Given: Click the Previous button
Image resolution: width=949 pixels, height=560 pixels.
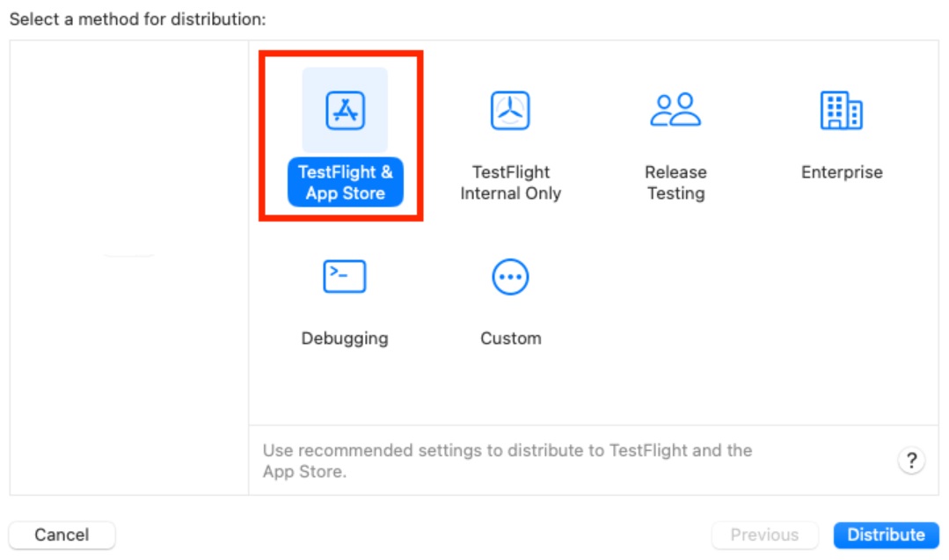Looking at the screenshot, I should [764, 535].
